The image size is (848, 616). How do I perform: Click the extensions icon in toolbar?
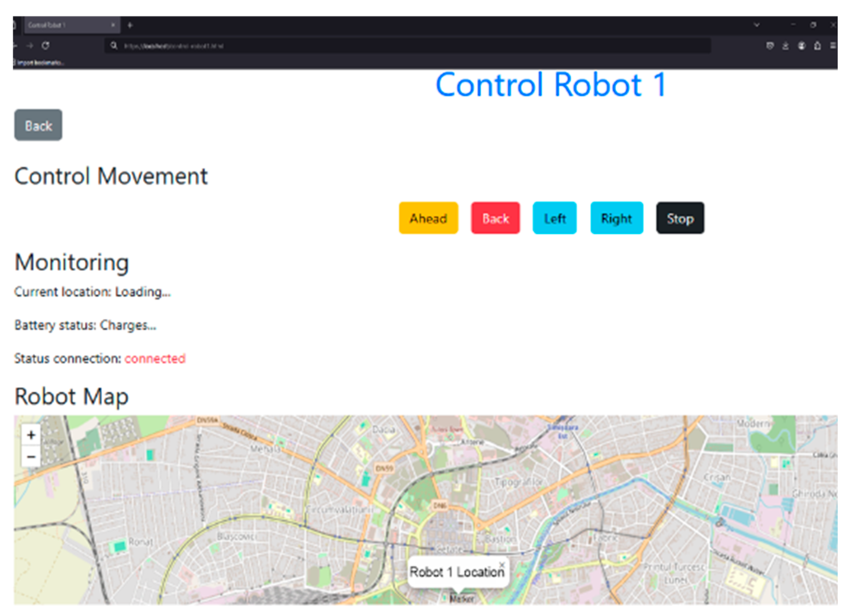(x=817, y=46)
